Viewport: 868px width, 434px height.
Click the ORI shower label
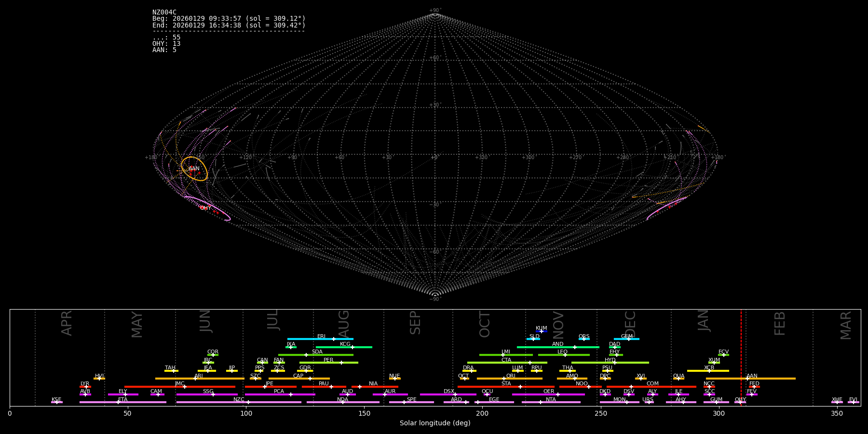pyautogui.click(x=511, y=376)
